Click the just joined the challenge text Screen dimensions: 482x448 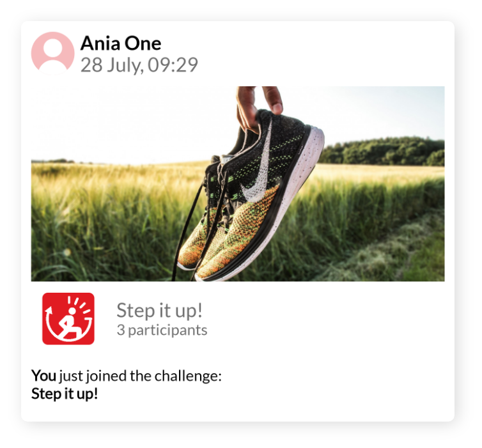pos(140,376)
